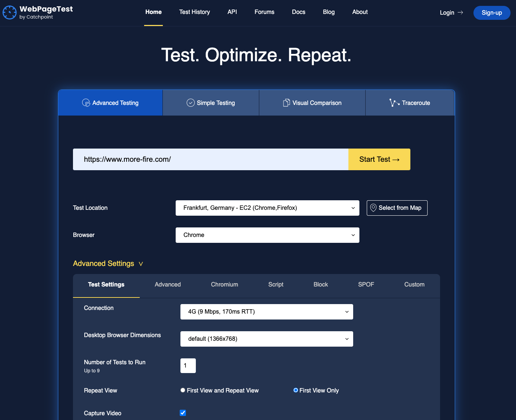This screenshot has width=516, height=420.
Task: Open the Custom settings tab
Action: tap(414, 285)
